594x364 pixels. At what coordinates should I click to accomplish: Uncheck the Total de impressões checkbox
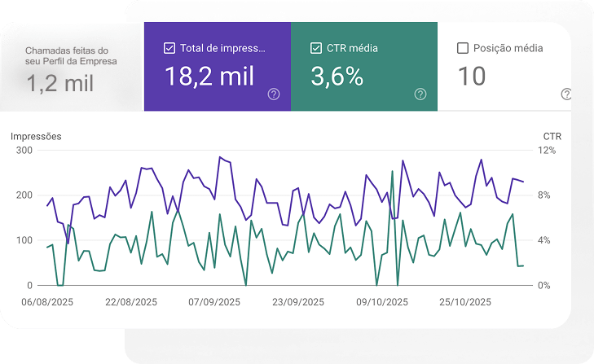coord(169,48)
